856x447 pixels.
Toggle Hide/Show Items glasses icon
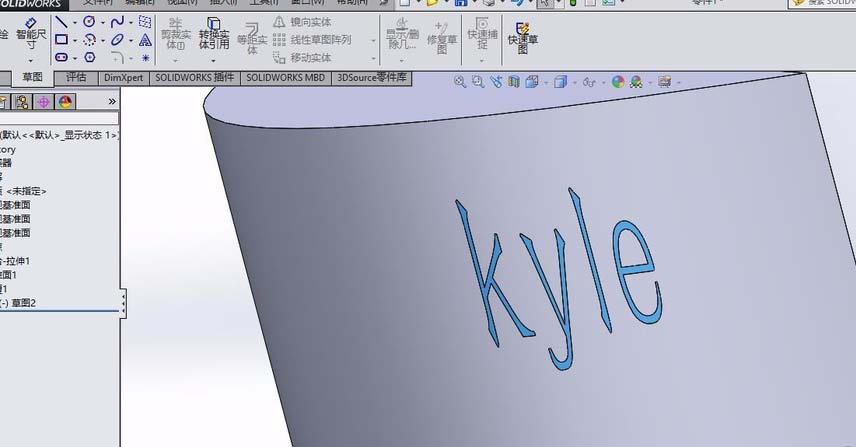(x=589, y=82)
